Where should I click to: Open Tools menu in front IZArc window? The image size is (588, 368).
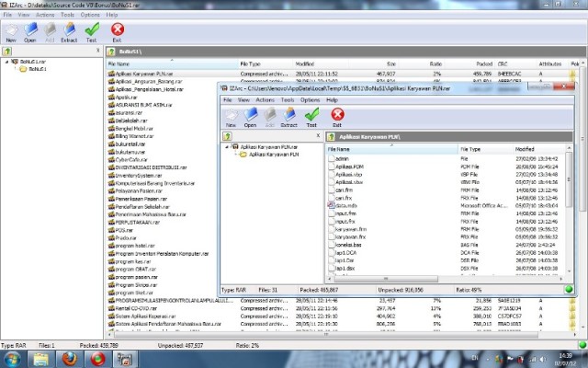(288, 100)
